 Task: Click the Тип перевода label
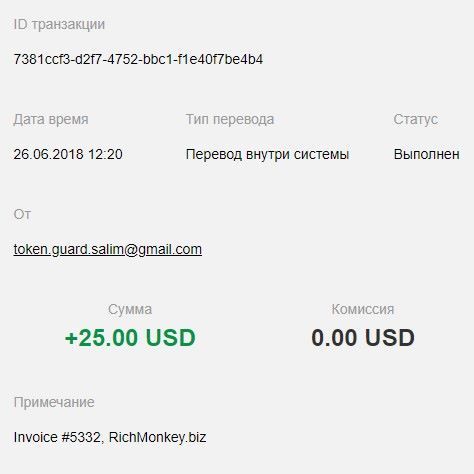(230, 119)
